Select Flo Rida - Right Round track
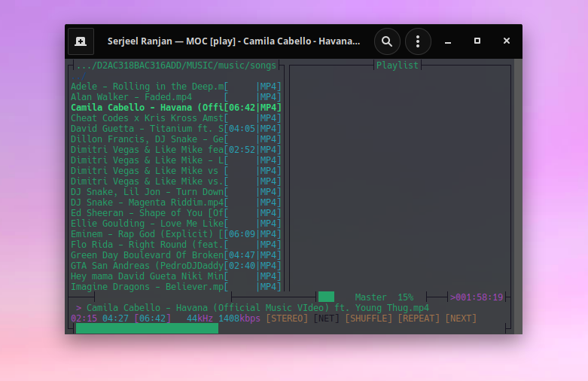Image resolution: width=588 pixels, height=381 pixels. 176,244
